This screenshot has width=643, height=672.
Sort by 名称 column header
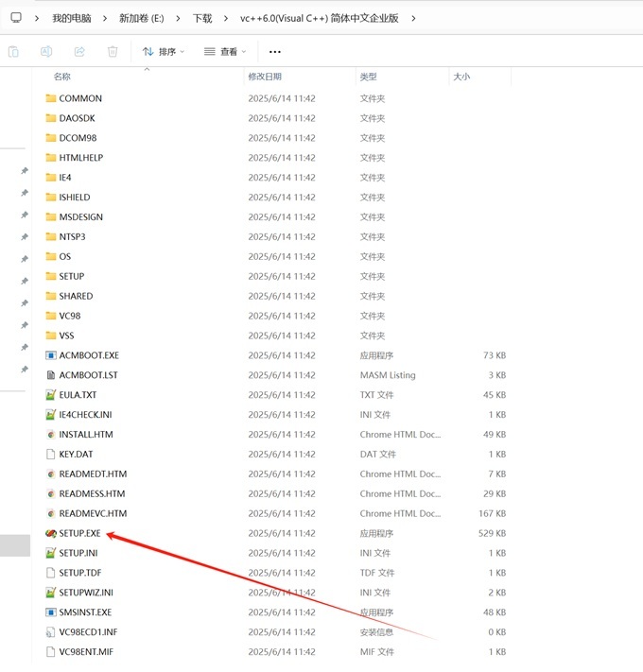pyautogui.click(x=62, y=77)
